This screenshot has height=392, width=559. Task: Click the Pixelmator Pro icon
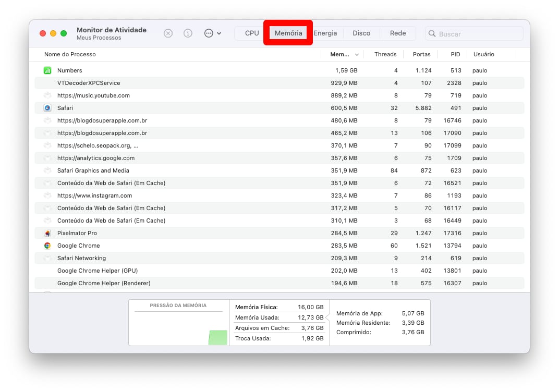coord(47,233)
